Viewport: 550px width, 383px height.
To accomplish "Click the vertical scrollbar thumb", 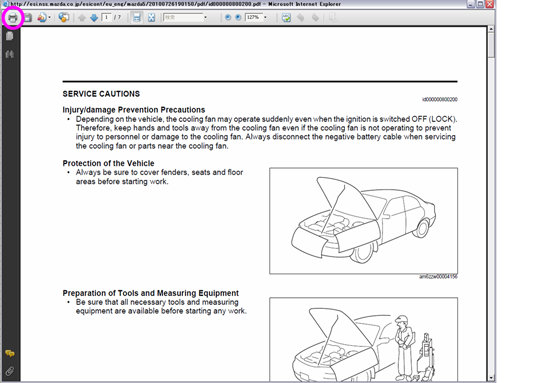I will tap(491, 46).
